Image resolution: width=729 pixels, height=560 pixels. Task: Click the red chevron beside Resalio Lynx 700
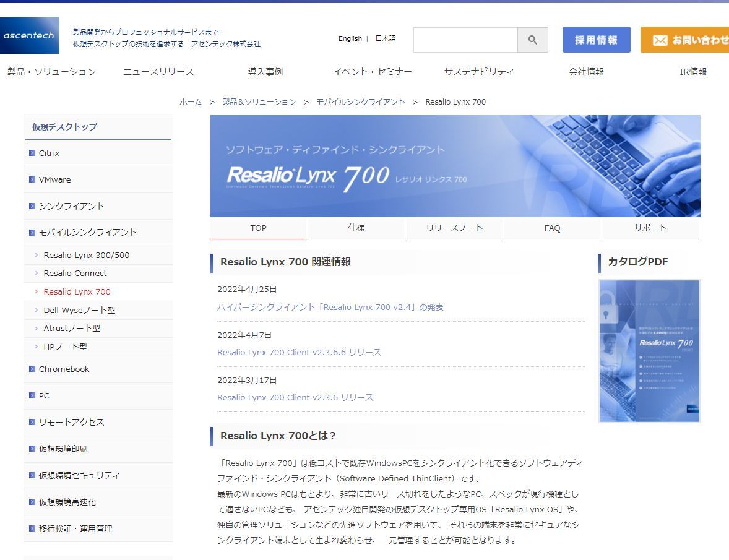pos(37,291)
